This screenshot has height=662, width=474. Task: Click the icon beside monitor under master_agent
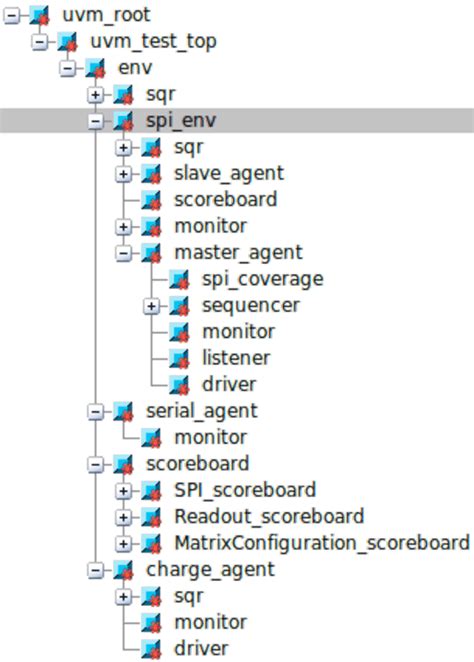tap(179, 332)
